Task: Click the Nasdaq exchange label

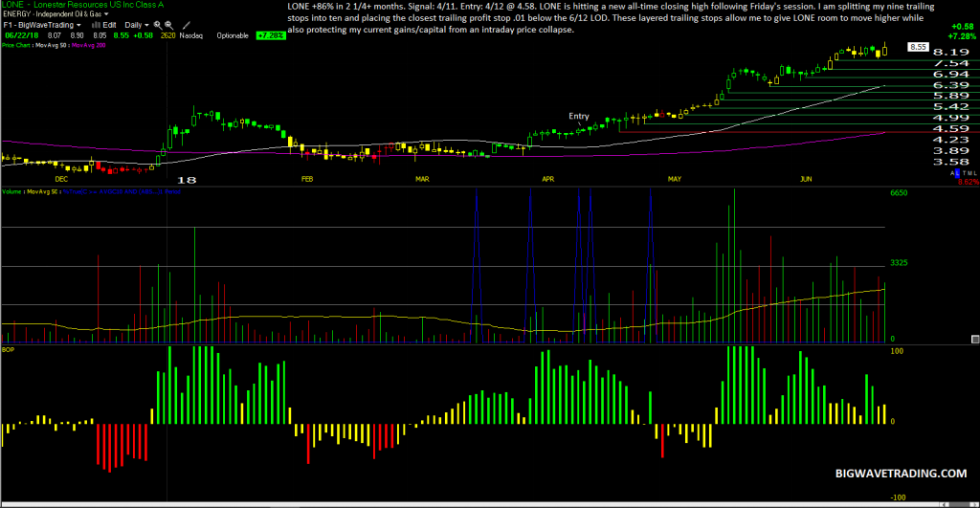Action: click(x=191, y=35)
